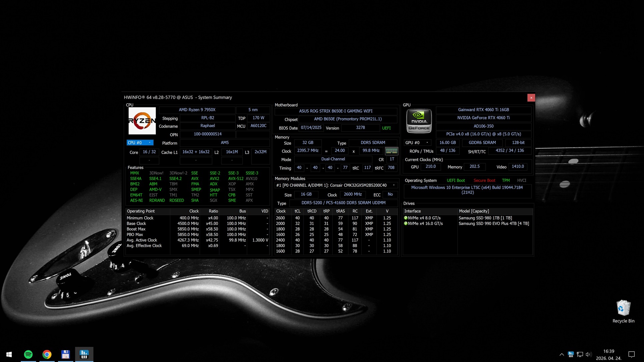
Task: Click the NVIDIA GeForce logo
Action: click(x=419, y=121)
